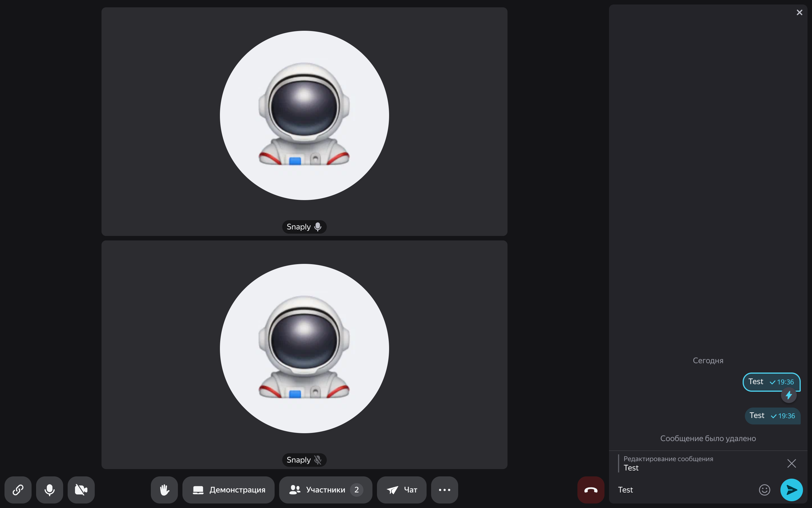
Task: Click the participant count badge showing 2
Action: tap(357, 490)
